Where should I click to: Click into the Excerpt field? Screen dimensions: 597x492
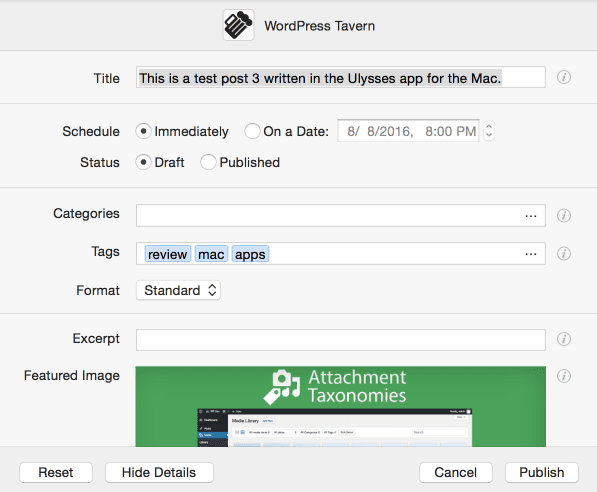pyautogui.click(x=340, y=340)
